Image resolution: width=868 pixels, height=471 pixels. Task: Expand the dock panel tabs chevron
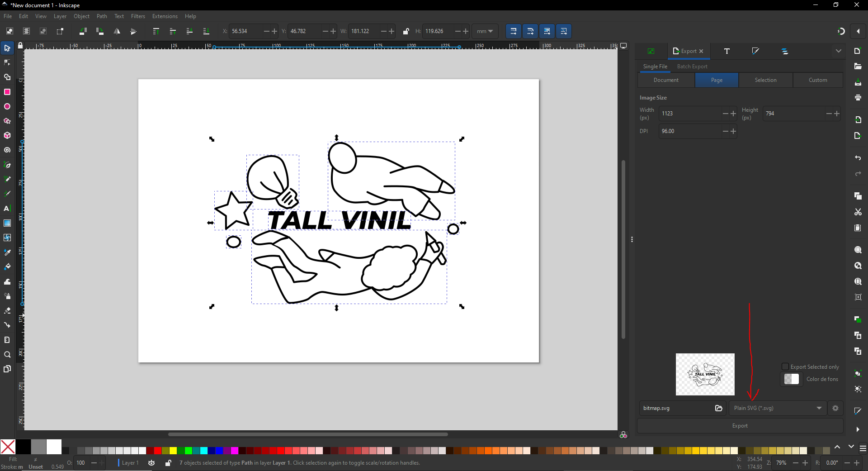point(839,51)
